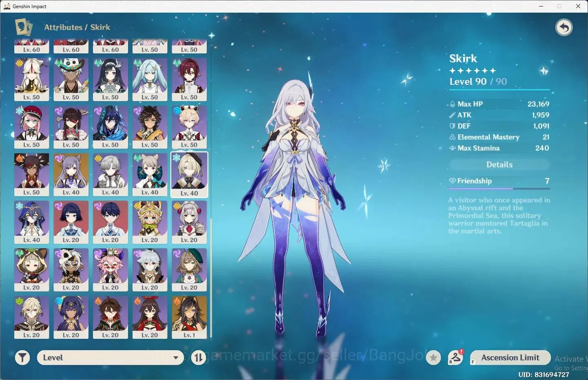Select eyepatch Electro Beidou portrait Lv. 50
588x380 pixels.
(71, 127)
